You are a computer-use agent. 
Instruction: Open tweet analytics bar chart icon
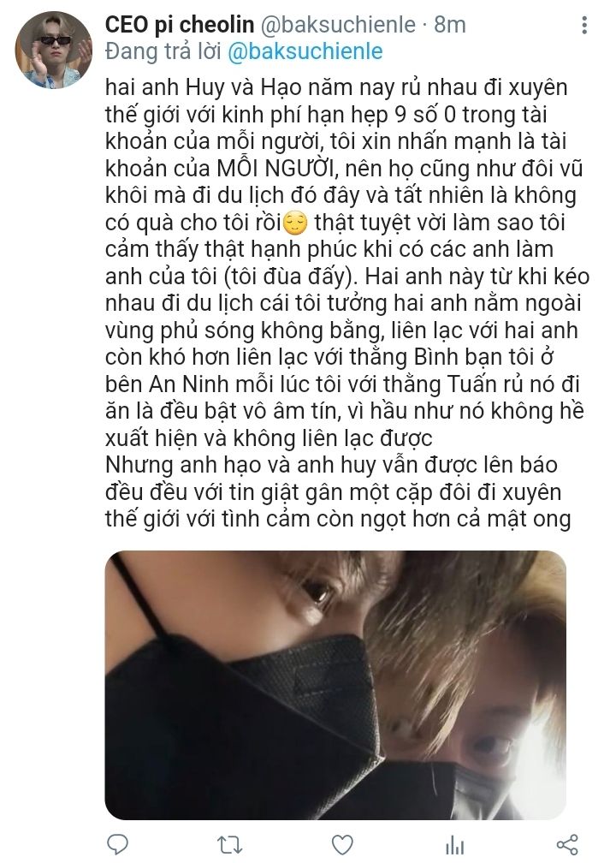click(455, 845)
